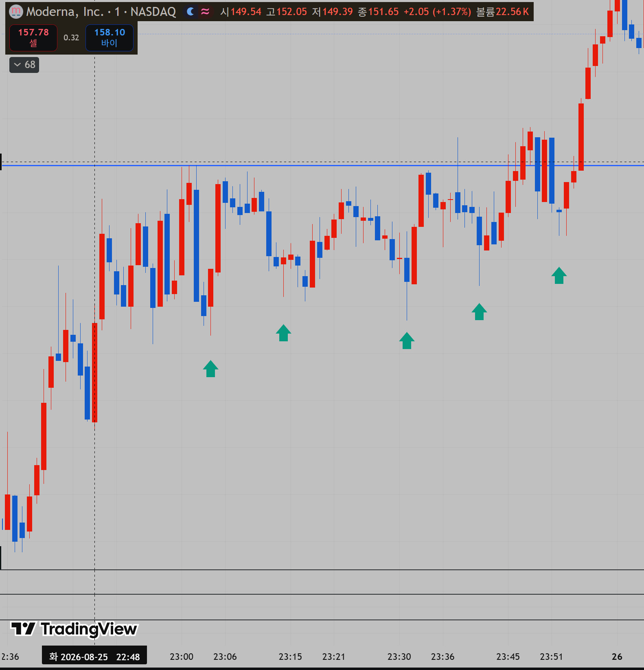Screen dimensions: 644x670
Task: Click the pink approximate-data indicator icon
Action: point(205,12)
